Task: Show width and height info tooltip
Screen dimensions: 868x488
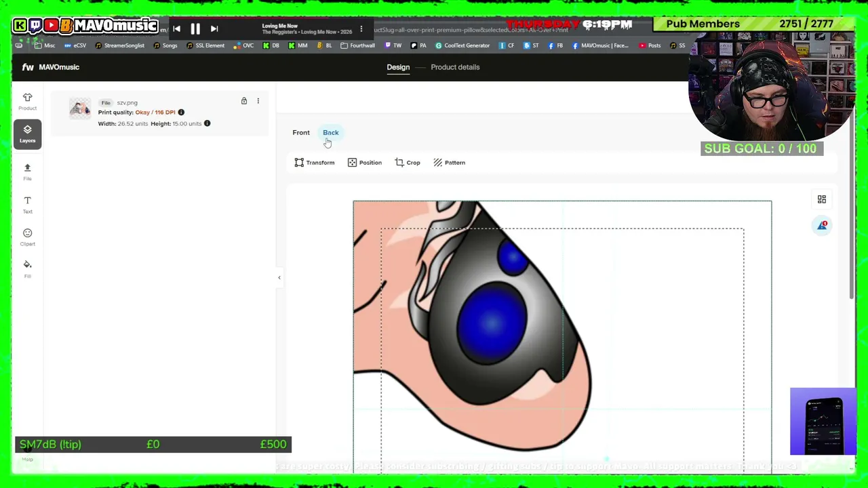Action: tap(208, 123)
